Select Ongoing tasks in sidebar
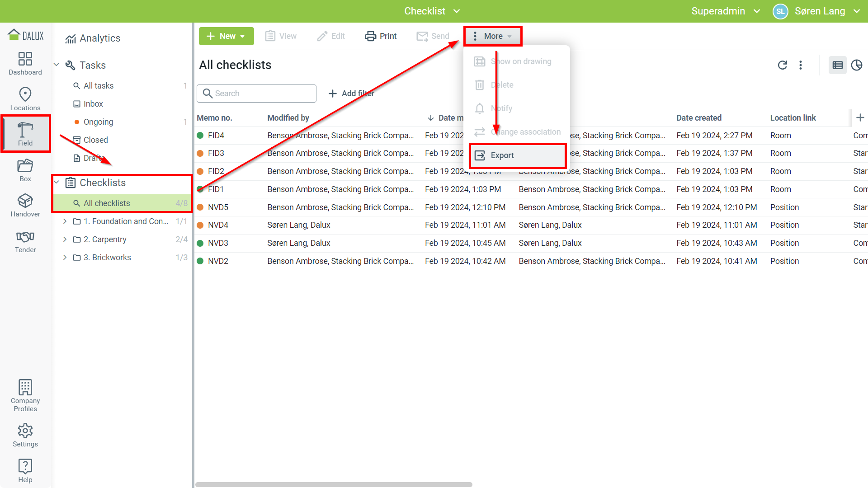This screenshot has height=488, width=868. tap(98, 122)
